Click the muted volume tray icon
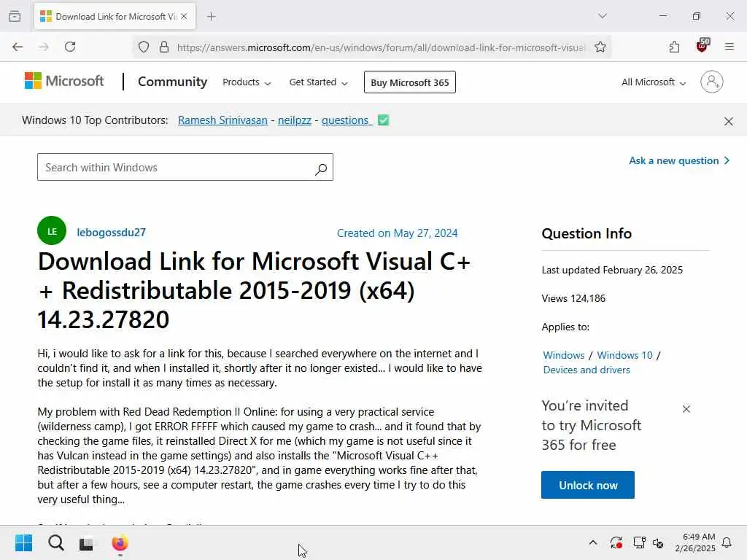747x560 pixels. pyautogui.click(x=658, y=542)
